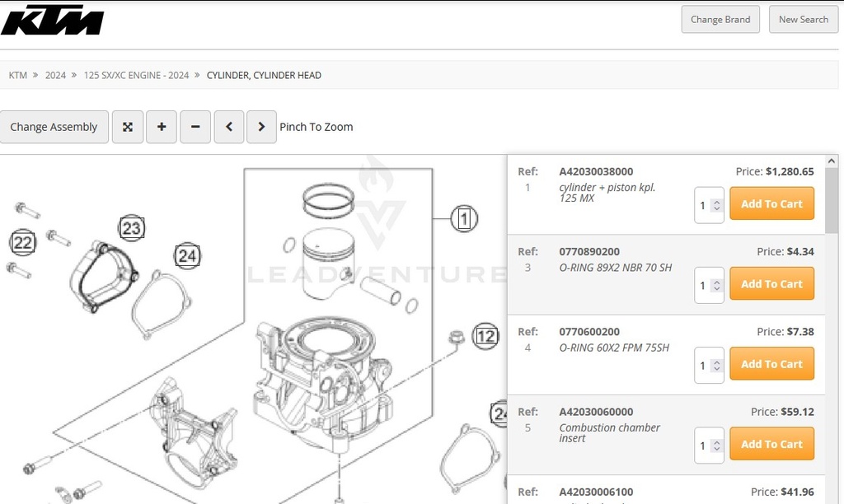Screen dimensions: 844x504
Task: Select reference number 23 callout in diagram
Action: coord(131,227)
